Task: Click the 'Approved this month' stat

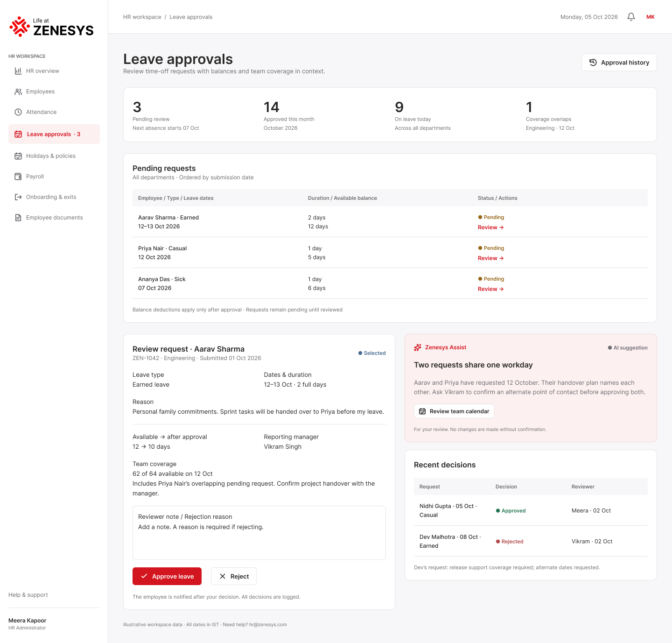Action: pos(289,115)
